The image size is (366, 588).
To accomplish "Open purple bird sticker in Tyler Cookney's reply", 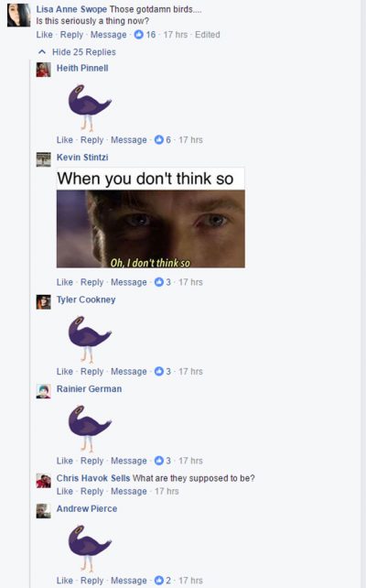I will (90, 340).
